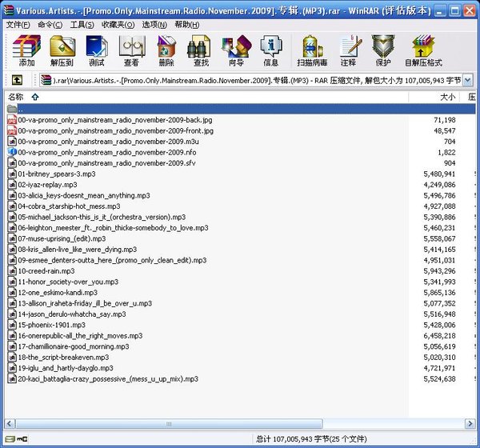This screenshot has width=480, height=448.
Task: Click size value 6,458,218
Action: pyautogui.click(x=439, y=336)
